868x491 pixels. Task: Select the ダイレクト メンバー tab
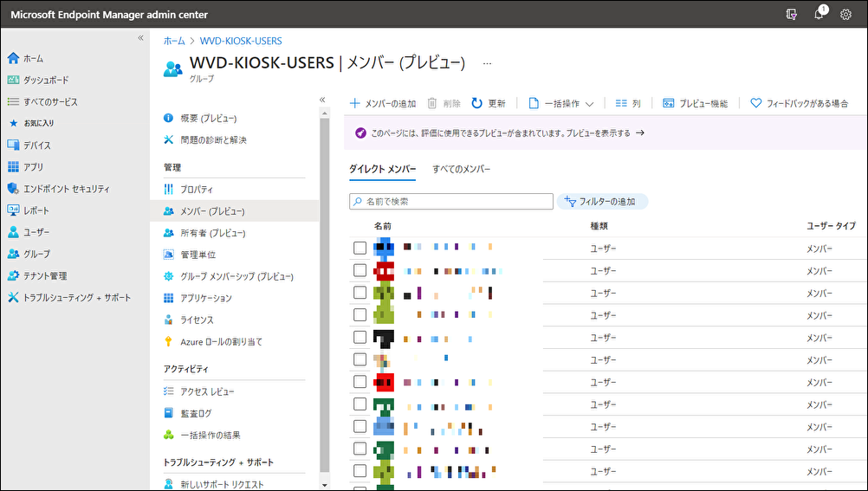tap(383, 170)
